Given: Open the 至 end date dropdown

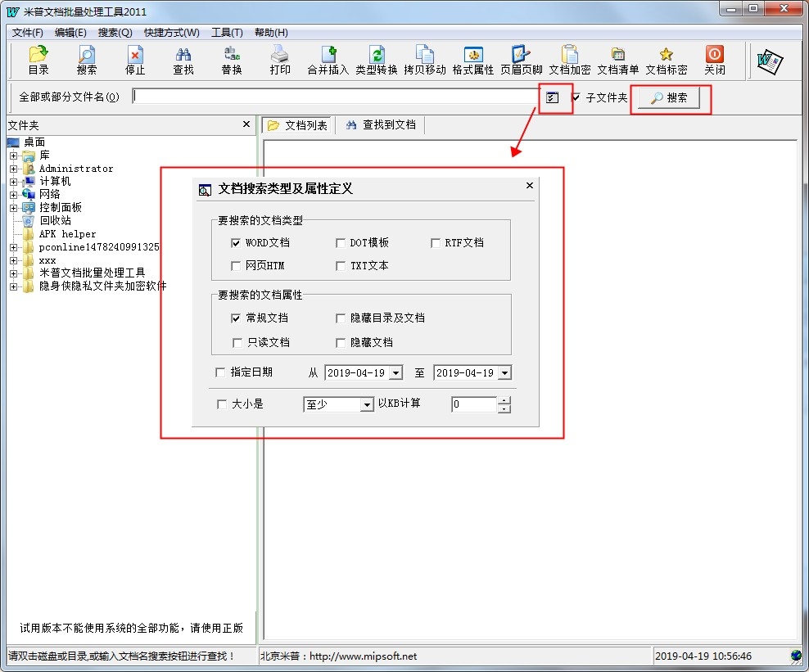Looking at the screenshot, I should click(504, 373).
